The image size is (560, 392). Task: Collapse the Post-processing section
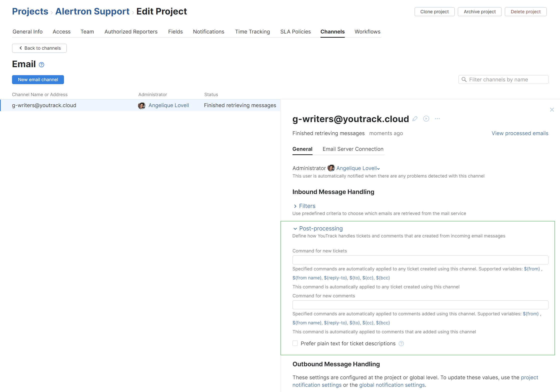click(320, 229)
